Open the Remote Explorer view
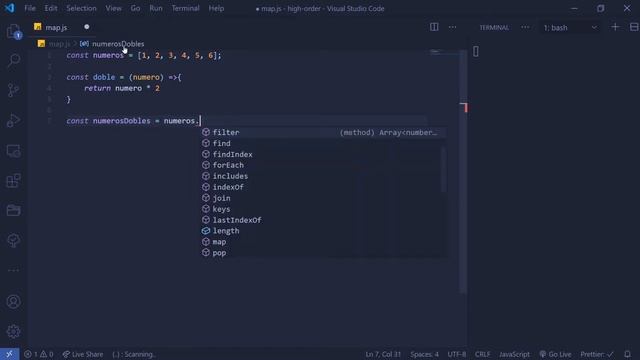The height and width of the screenshot is (360, 640). [x=13, y=151]
